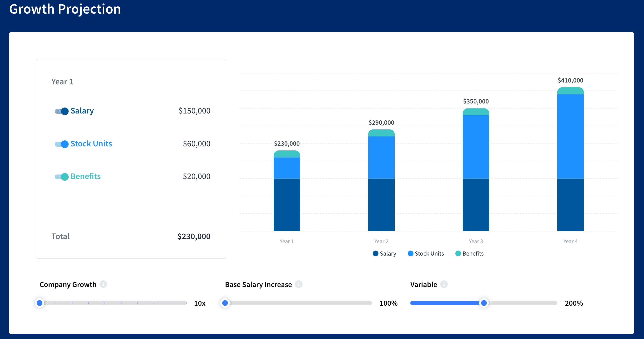Disable the Benefits switch
The height and width of the screenshot is (339, 644).
click(x=61, y=177)
